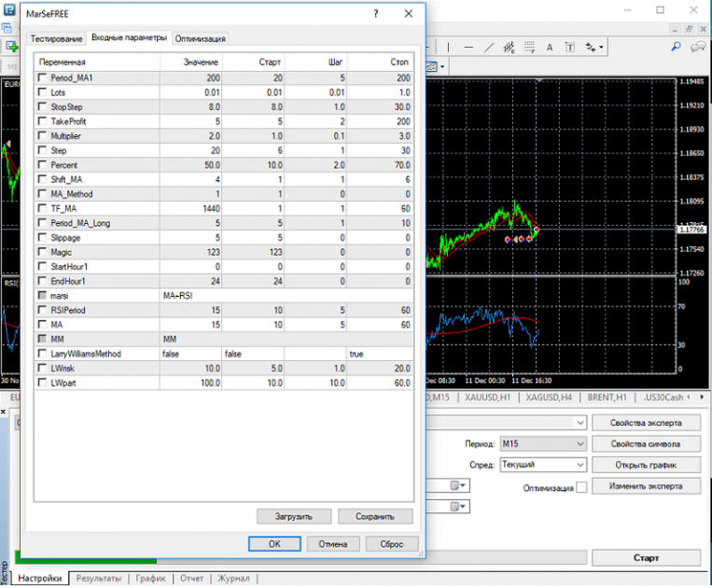712x588 pixels.
Task: Check the TakeProfit parameter checkbox
Action: pos(42,121)
